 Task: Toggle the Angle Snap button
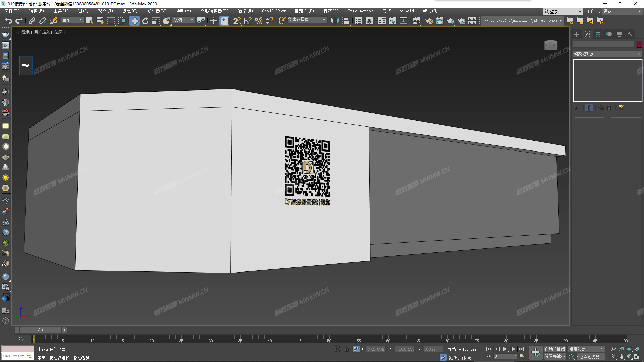248,21
